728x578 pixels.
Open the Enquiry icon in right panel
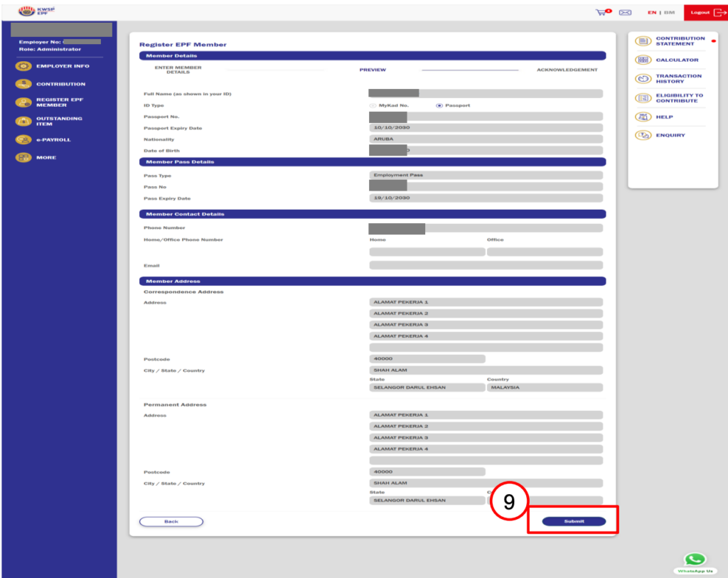click(x=643, y=135)
